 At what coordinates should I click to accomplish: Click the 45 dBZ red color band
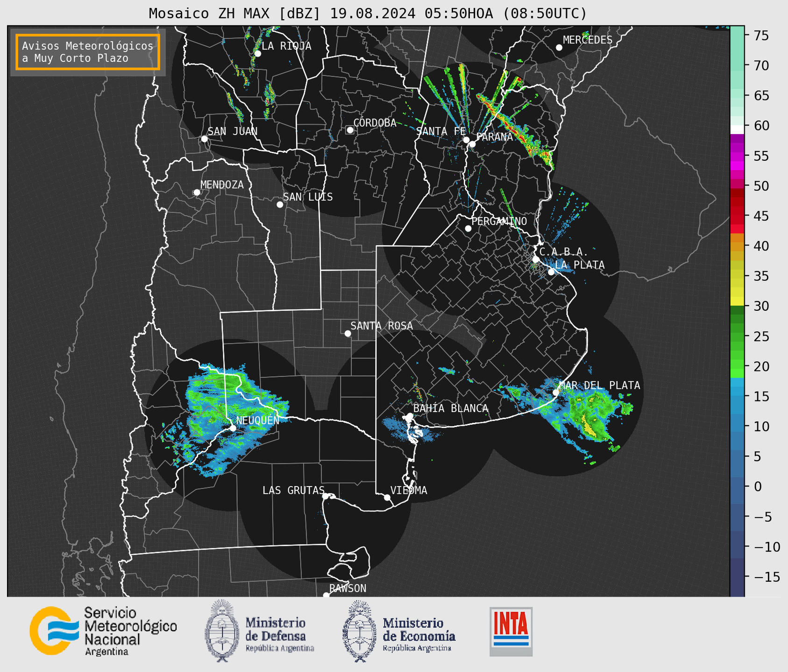(x=737, y=216)
